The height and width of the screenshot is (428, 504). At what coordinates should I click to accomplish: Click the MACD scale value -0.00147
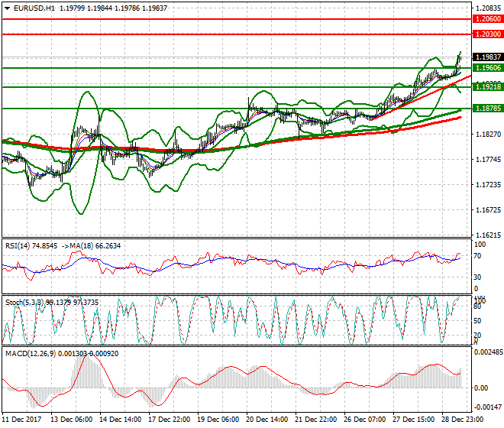(488, 407)
